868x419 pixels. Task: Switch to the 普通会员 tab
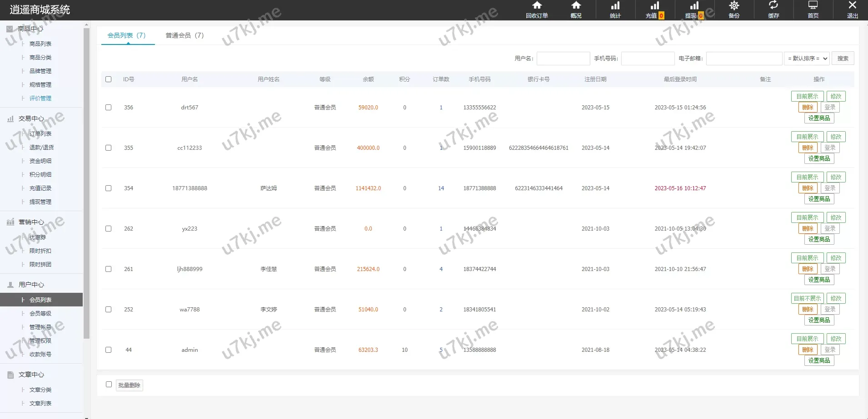click(x=184, y=35)
